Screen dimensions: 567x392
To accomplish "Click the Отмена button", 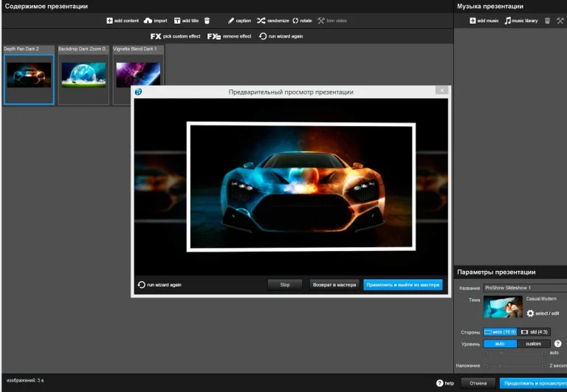I will pos(478,383).
